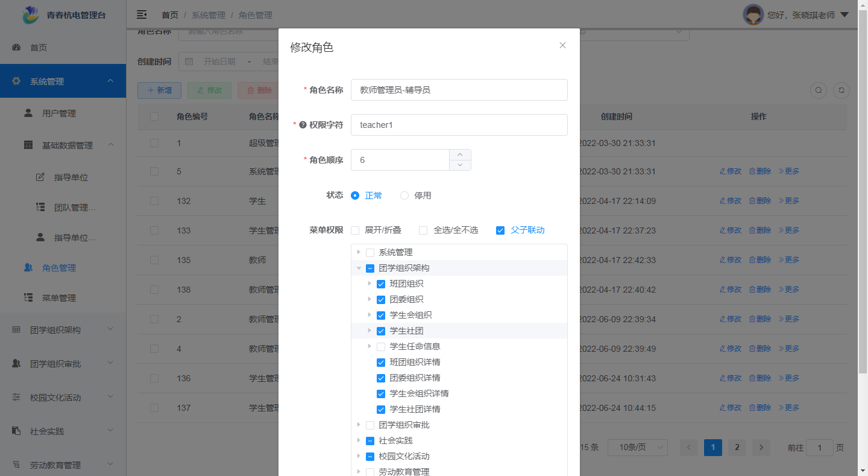The width and height of the screenshot is (868, 476).
Task: Click the people icon beside 团学组织审批 in sidebar
Action: [x=16, y=364]
